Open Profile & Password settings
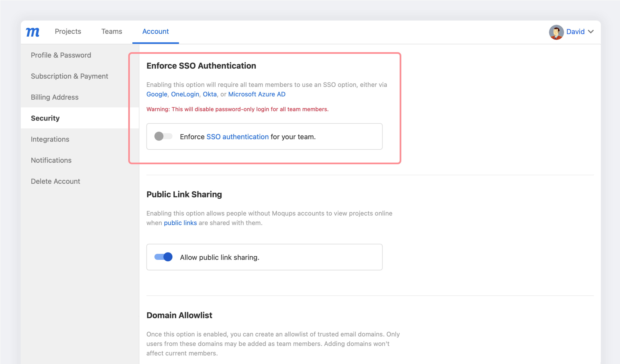 (x=61, y=55)
